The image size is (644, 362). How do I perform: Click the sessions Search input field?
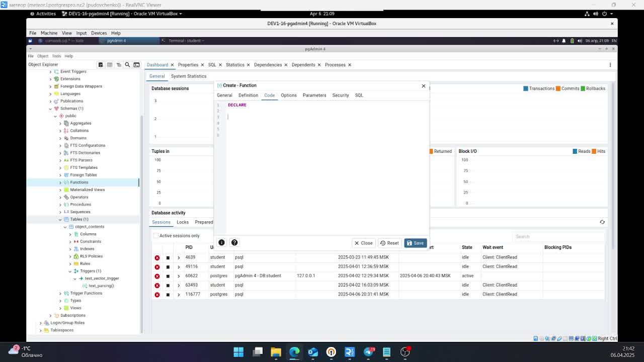(x=558, y=236)
